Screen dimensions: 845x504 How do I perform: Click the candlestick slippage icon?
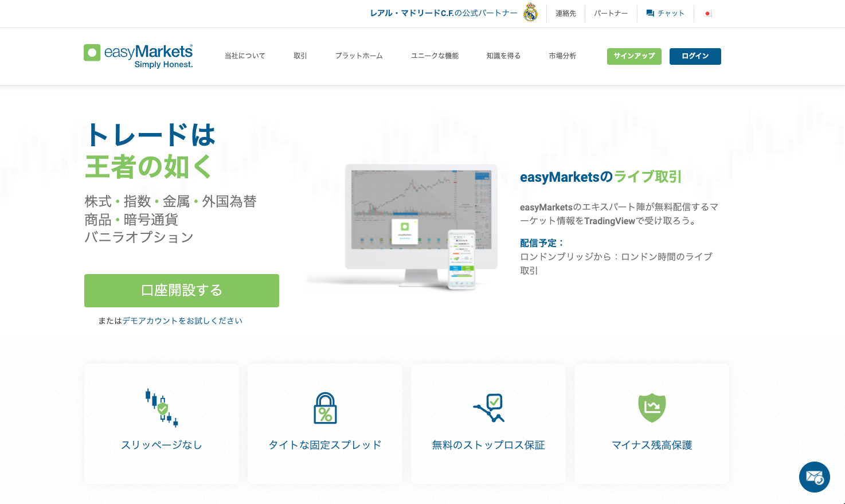click(162, 408)
